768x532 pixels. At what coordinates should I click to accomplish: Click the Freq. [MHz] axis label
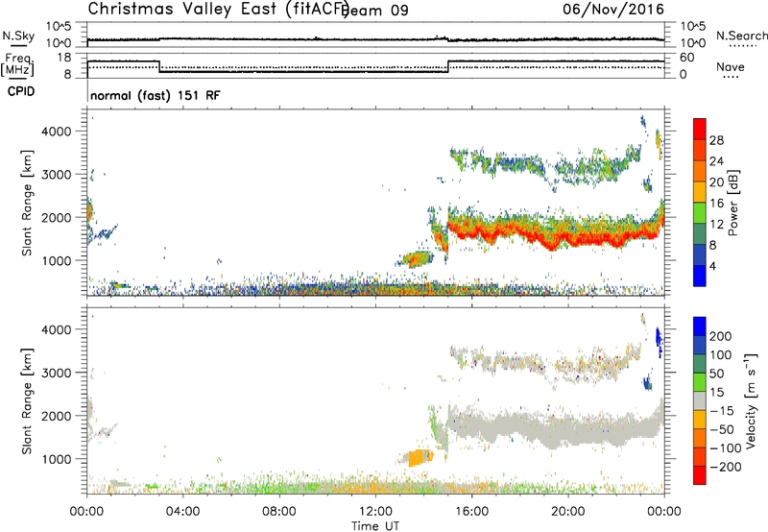coord(17,65)
